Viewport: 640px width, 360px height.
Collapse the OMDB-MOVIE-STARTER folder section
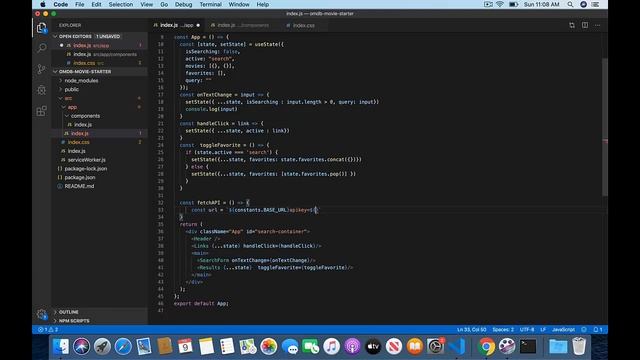click(100, 71)
